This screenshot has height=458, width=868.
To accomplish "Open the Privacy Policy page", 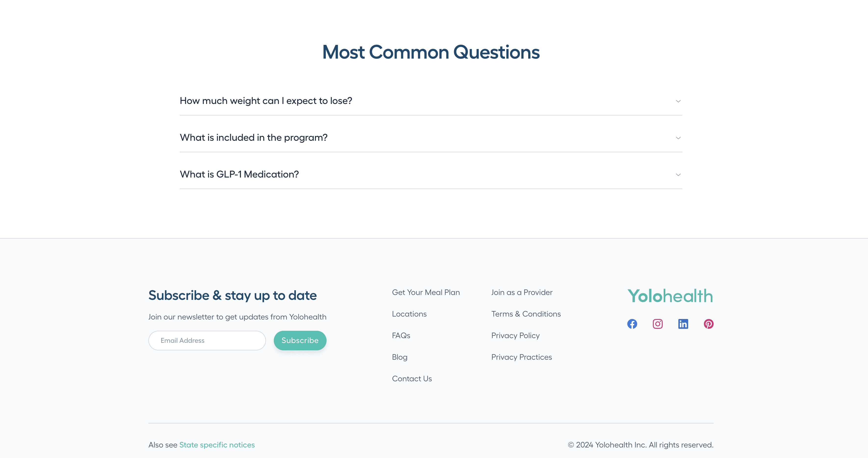I will click(515, 335).
